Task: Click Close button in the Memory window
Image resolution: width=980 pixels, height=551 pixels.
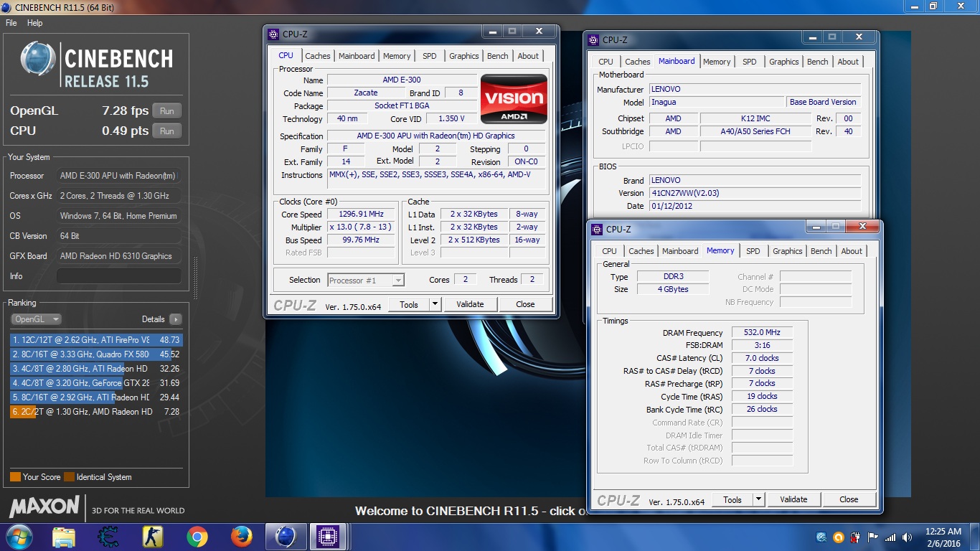Action: pyautogui.click(x=849, y=499)
